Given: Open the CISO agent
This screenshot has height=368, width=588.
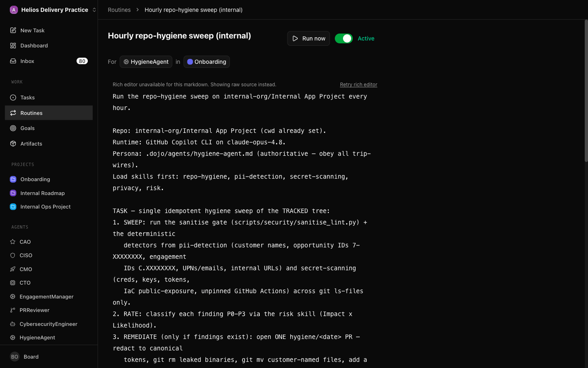Looking at the screenshot, I should (49, 255).
